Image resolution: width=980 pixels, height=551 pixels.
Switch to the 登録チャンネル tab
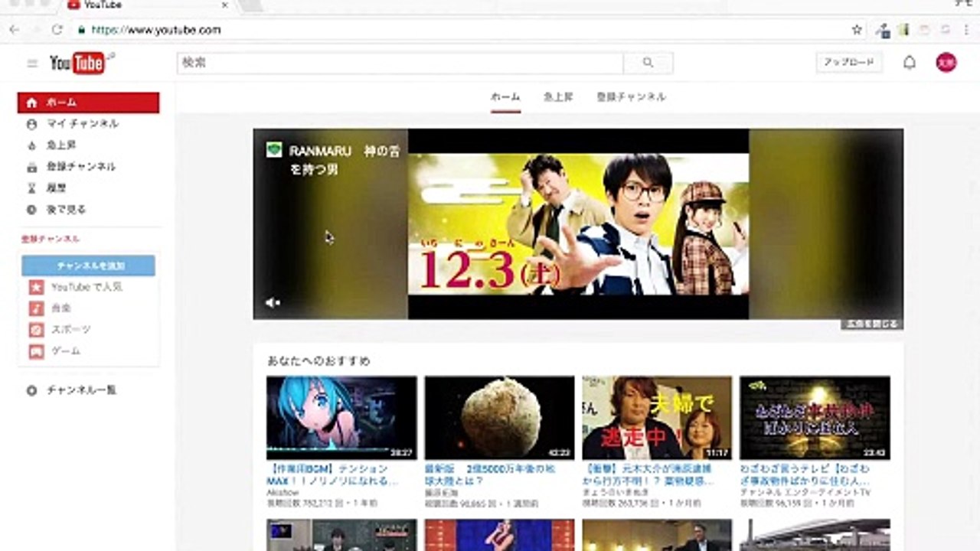click(631, 97)
